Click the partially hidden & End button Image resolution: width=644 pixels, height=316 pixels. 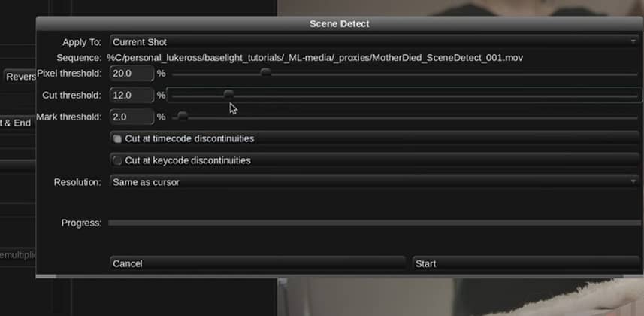pyautogui.click(x=17, y=123)
